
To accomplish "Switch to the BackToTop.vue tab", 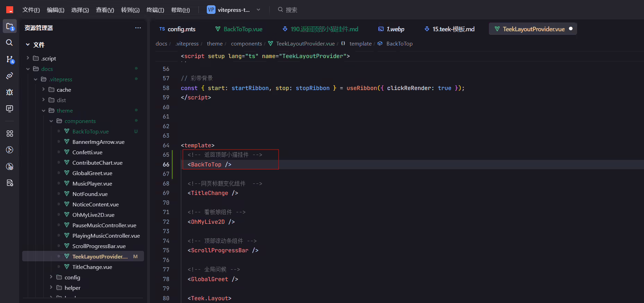I will [239, 29].
